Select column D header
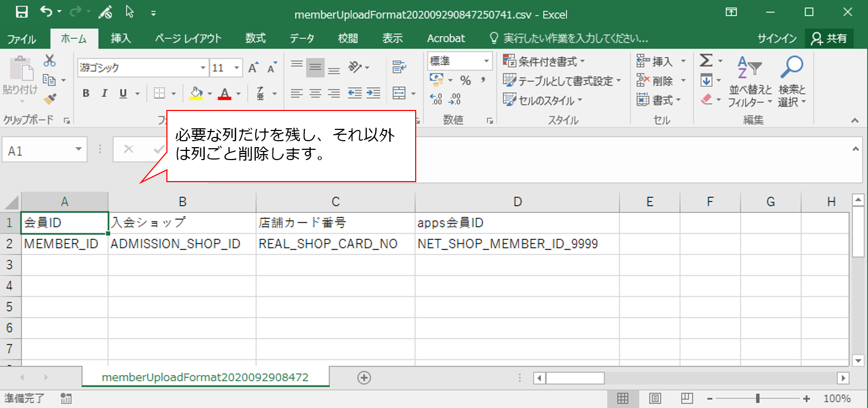Screen dimensions: 868x408 pos(517,202)
